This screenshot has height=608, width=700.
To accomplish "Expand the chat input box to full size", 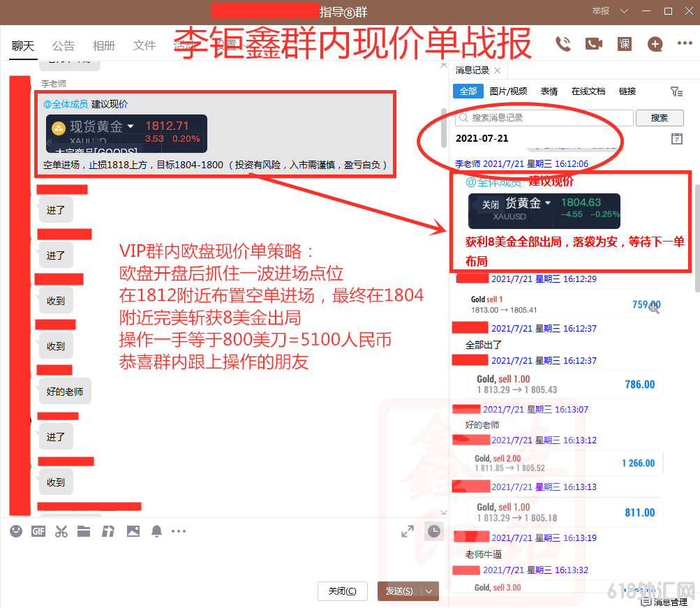I will click(408, 532).
